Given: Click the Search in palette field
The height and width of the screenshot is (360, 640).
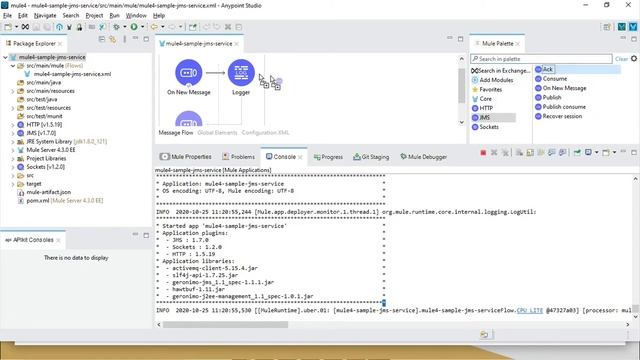Looking at the screenshot, I should [541, 59].
